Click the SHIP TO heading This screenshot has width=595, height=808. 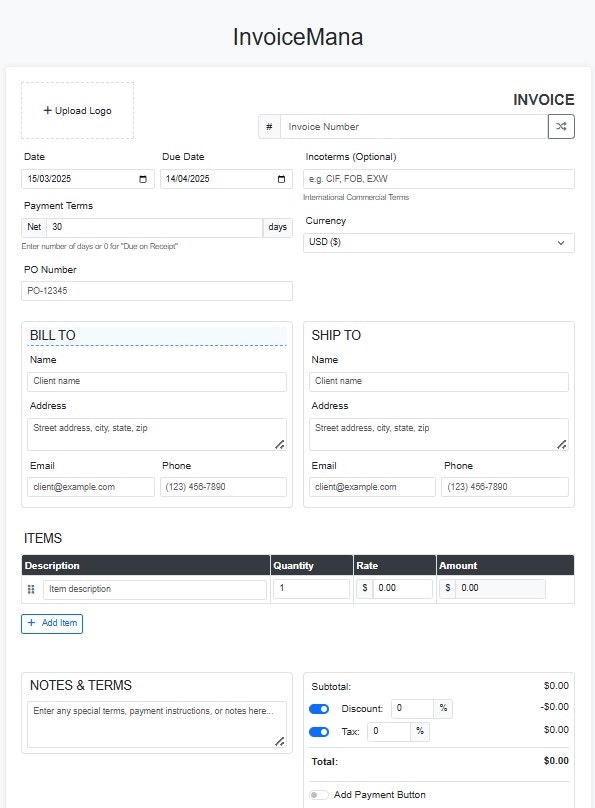point(336,335)
